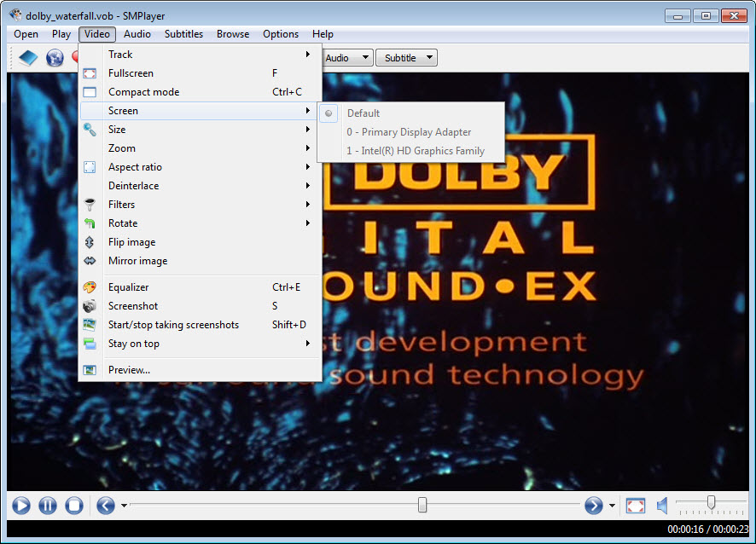Click the SMPlayer title bar app icon

click(x=15, y=15)
